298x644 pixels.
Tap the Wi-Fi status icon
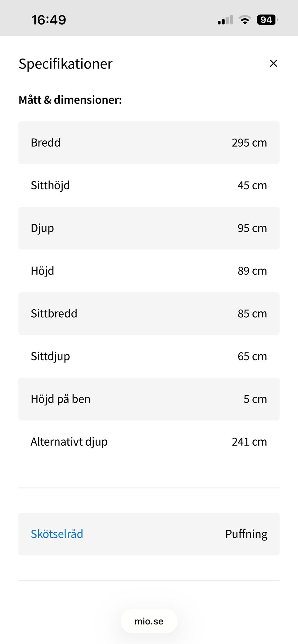[245, 20]
